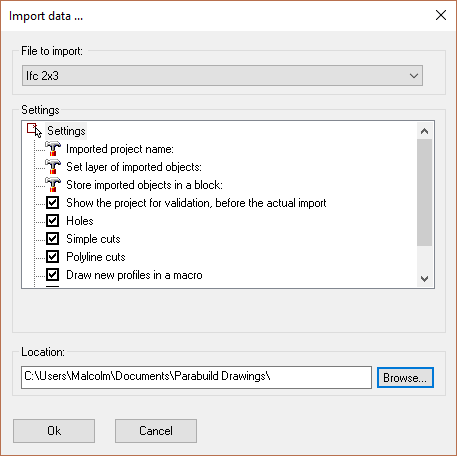Click the dropdown arrow of Ifc 2x3 combo box
The height and width of the screenshot is (456, 457).
[x=414, y=76]
